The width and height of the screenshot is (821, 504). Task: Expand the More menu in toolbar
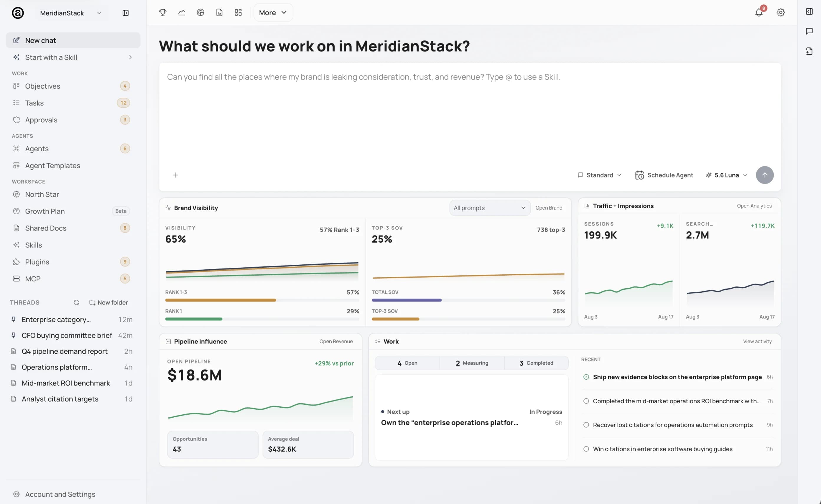(273, 12)
